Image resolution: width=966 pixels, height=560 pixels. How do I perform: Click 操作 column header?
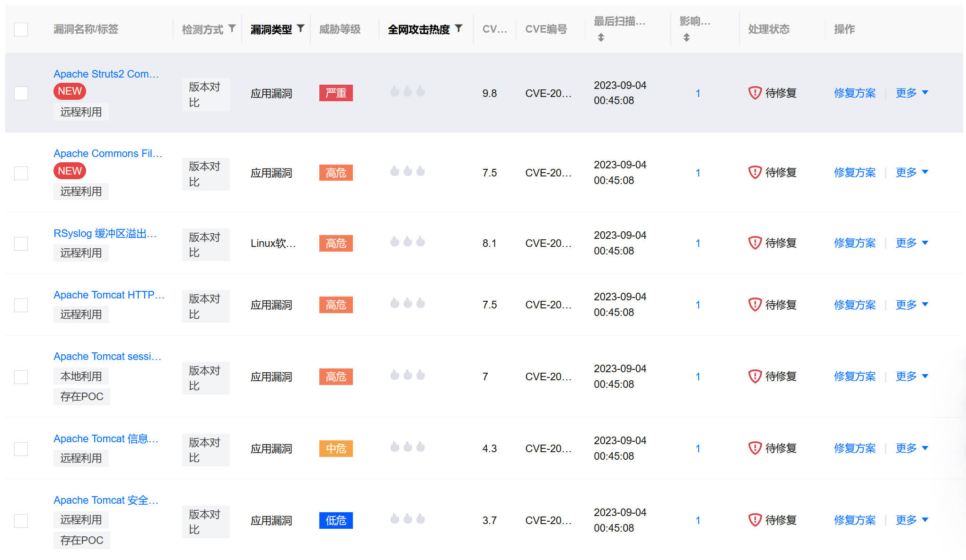tap(844, 29)
